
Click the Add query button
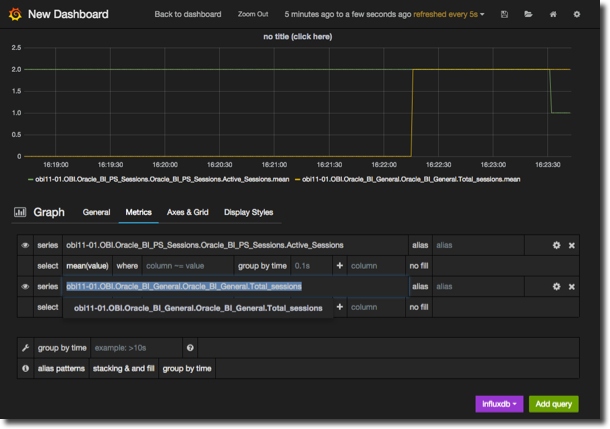[x=553, y=404]
